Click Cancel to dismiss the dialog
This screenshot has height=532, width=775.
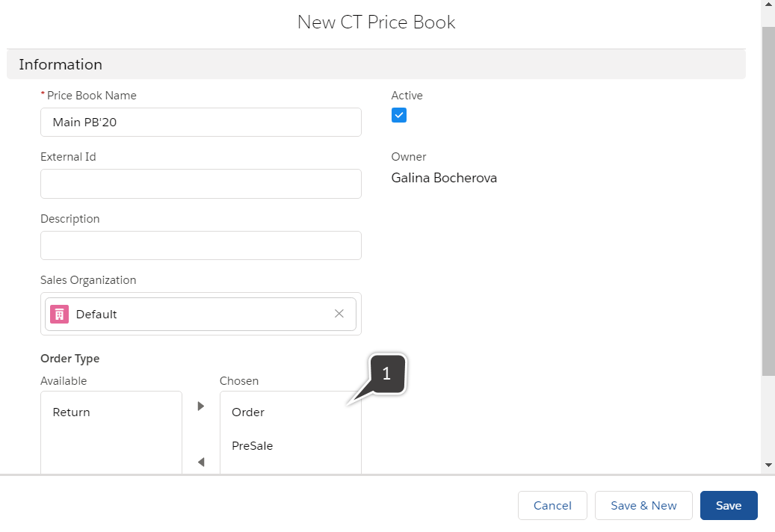[552, 505]
